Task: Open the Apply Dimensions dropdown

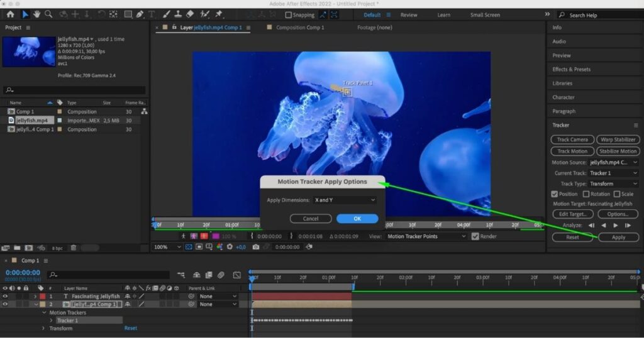Action: [345, 200]
